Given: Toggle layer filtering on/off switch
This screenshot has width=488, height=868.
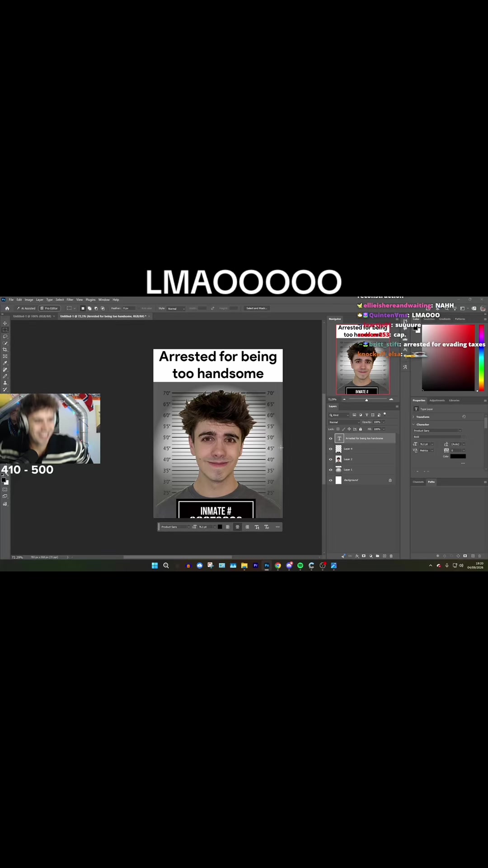Looking at the screenshot, I should (x=385, y=414).
